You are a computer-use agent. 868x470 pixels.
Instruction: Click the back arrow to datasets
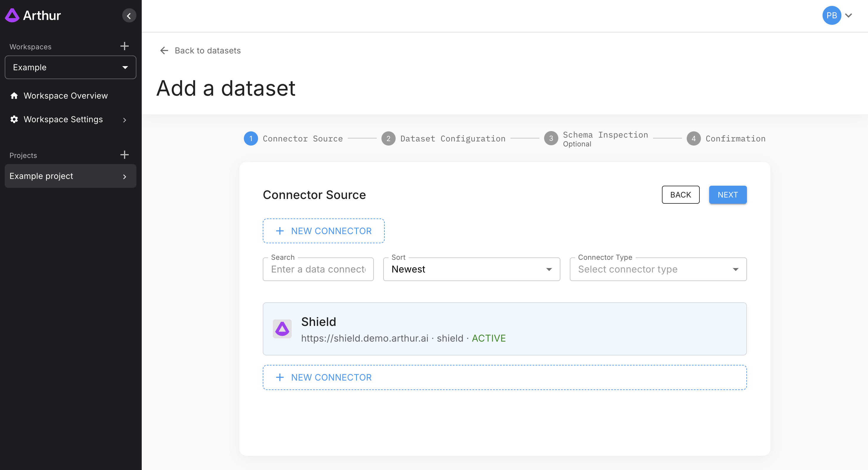[x=164, y=50]
